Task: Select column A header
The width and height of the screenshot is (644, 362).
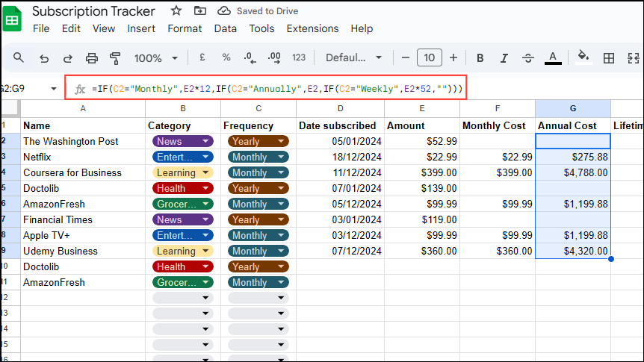Action: pyautogui.click(x=83, y=109)
